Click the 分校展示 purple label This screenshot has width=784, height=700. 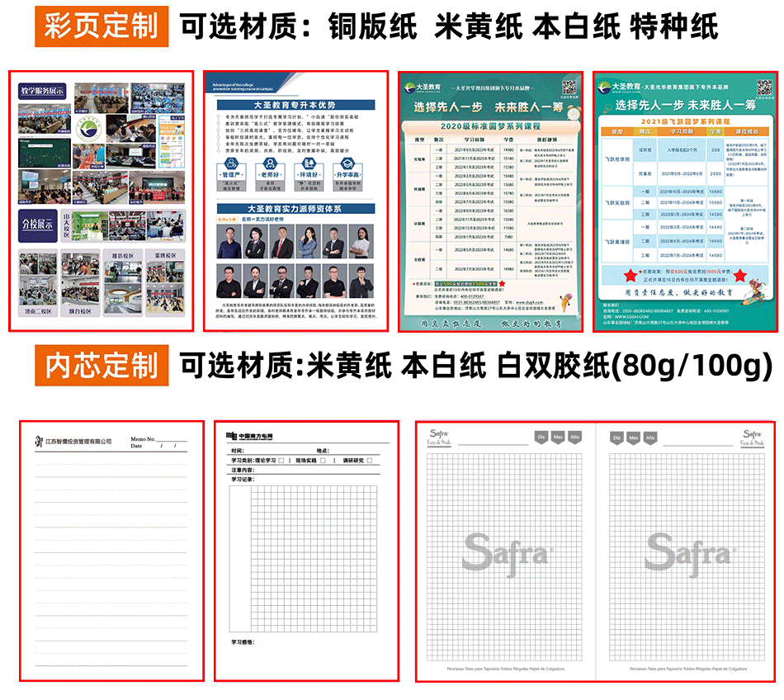coord(37,225)
